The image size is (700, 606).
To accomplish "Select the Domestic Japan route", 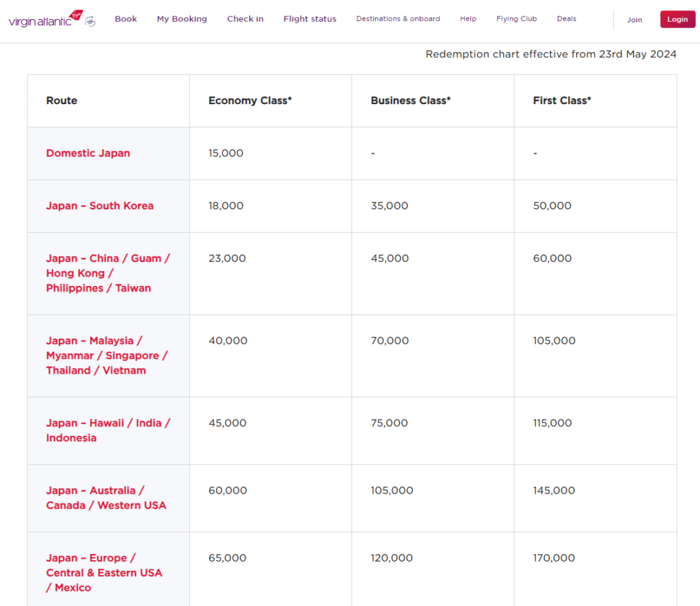I will [x=87, y=153].
